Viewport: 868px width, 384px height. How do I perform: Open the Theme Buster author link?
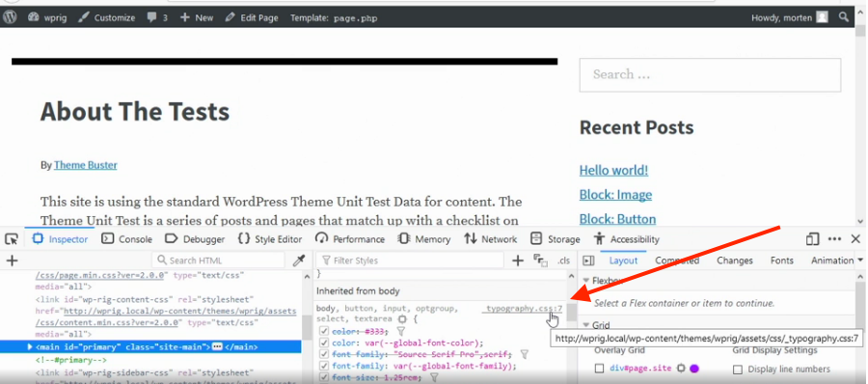coord(85,165)
